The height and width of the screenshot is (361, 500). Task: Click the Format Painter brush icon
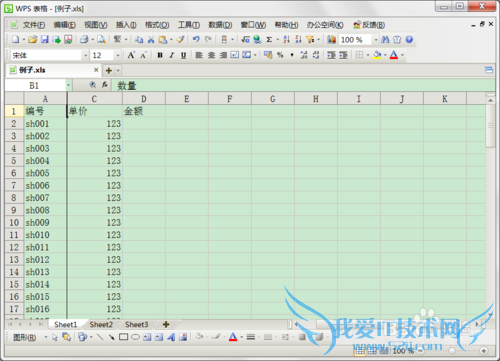pos(181,39)
